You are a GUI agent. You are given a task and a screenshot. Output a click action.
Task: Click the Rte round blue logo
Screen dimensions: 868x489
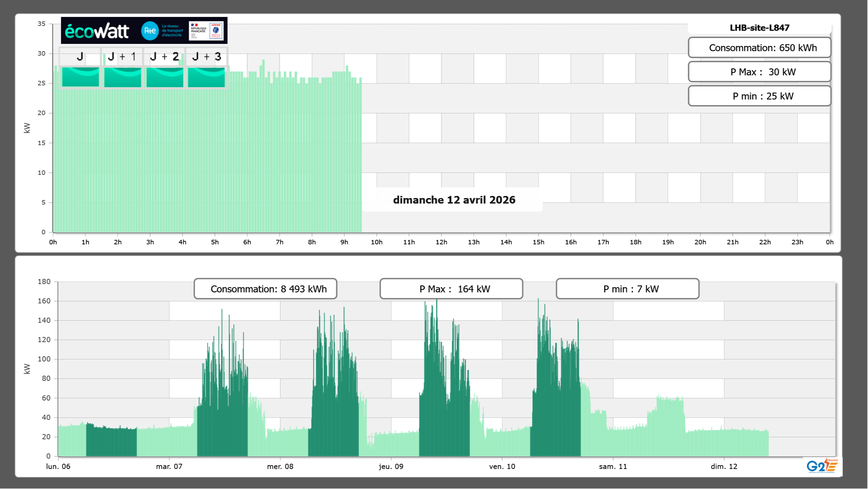(x=150, y=31)
